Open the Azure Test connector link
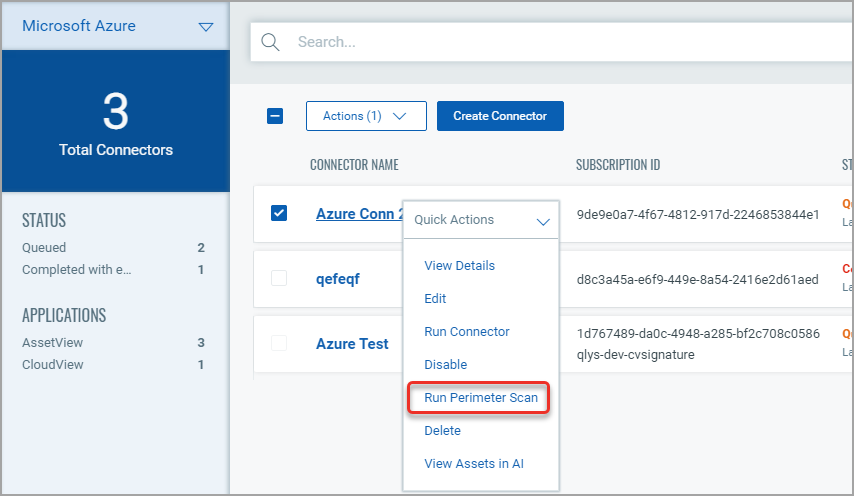The width and height of the screenshot is (854, 496). [x=352, y=344]
